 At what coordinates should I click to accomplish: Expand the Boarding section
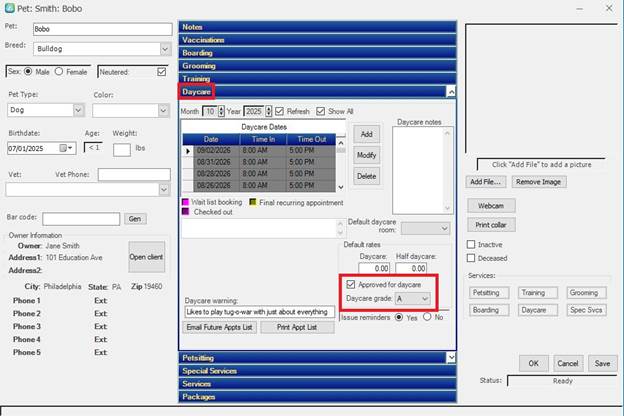[x=317, y=53]
